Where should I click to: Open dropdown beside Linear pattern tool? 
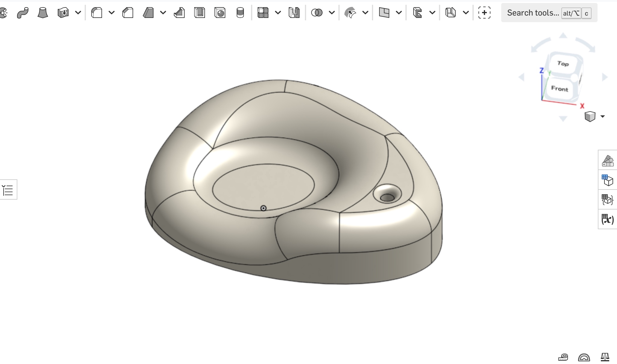tap(278, 13)
